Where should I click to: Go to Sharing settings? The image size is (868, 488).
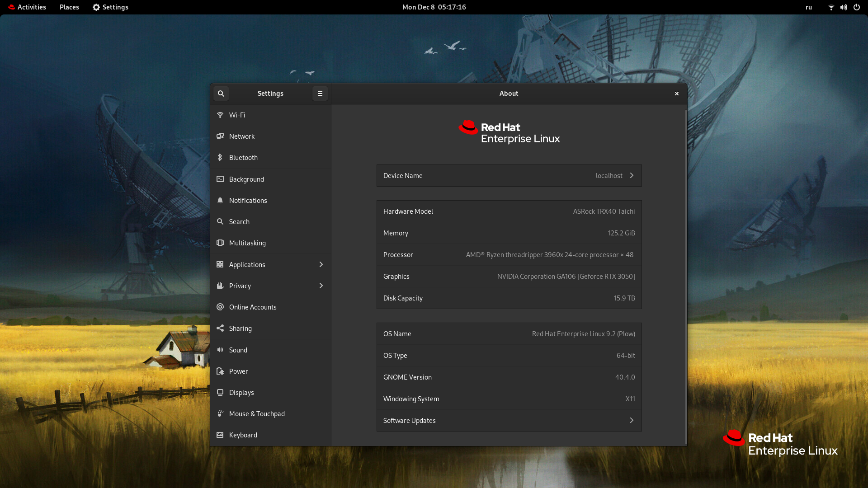(240, 328)
